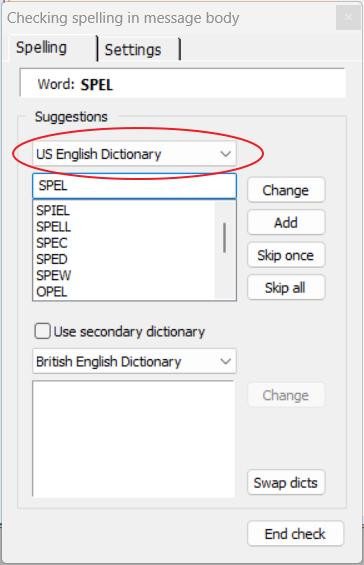364x565 pixels.
Task: Select SPED in the suggestion list
Action: click(x=52, y=259)
